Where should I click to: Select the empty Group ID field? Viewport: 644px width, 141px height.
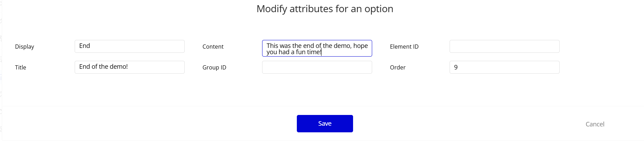pos(317,67)
